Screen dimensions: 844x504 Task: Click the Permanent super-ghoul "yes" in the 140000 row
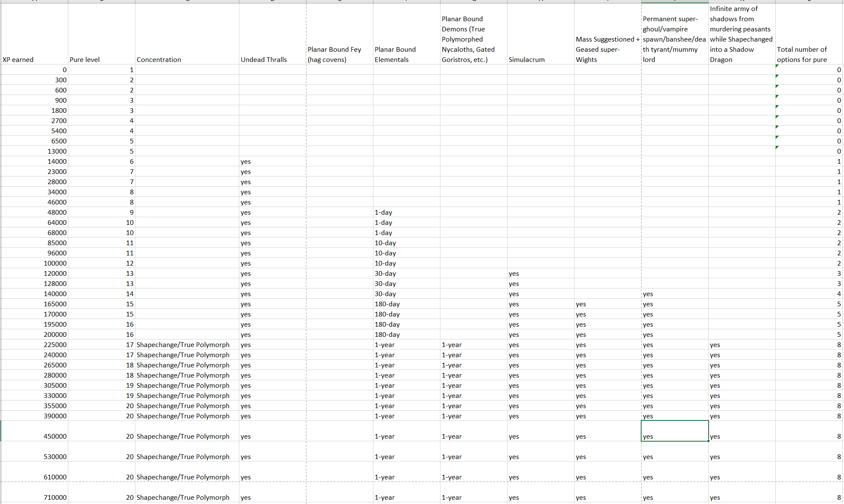pyautogui.click(x=675, y=294)
